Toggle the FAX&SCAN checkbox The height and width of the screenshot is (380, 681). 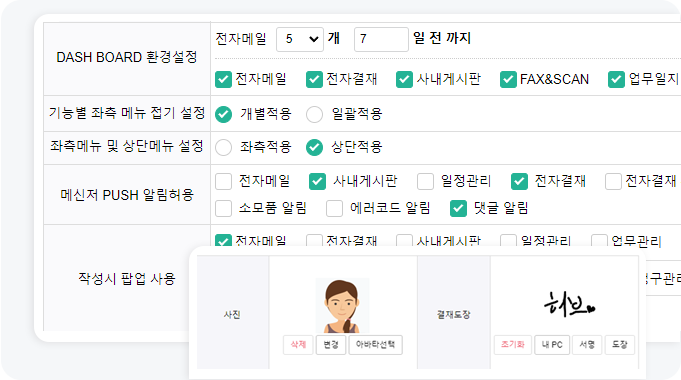point(508,79)
